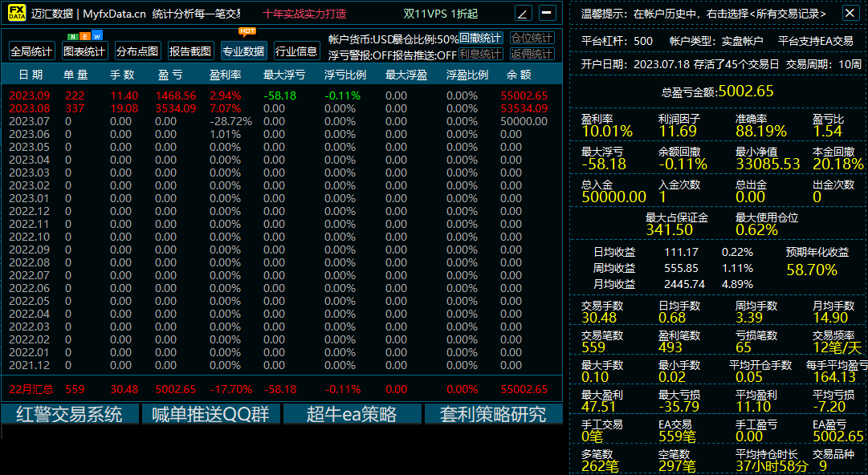Viewport: 868px width, 475px height.
Task: Click the 单量 column header
Action: (x=75, y=75)
